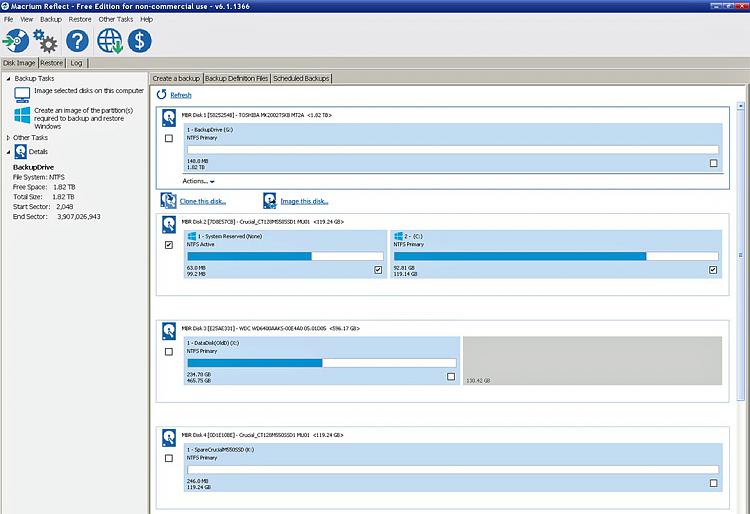Click the MBR Disk 3 WDC drive icon
The image size is (750, 514).
[x=169, y=331]
